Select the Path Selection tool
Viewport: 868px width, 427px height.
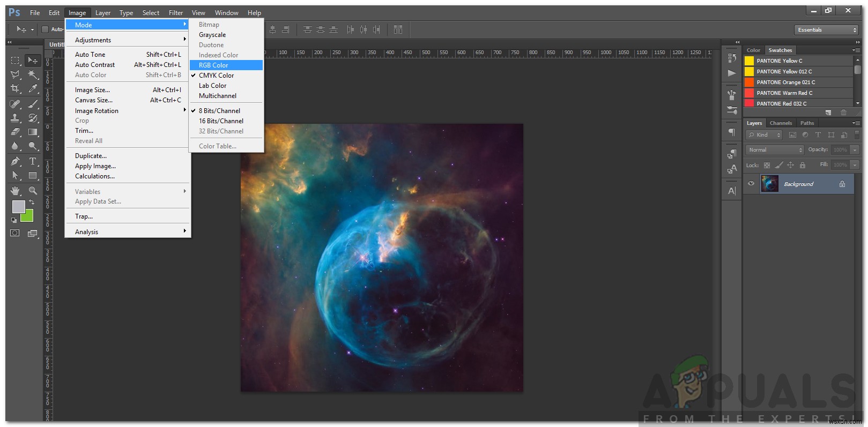[x=15, y=175]
